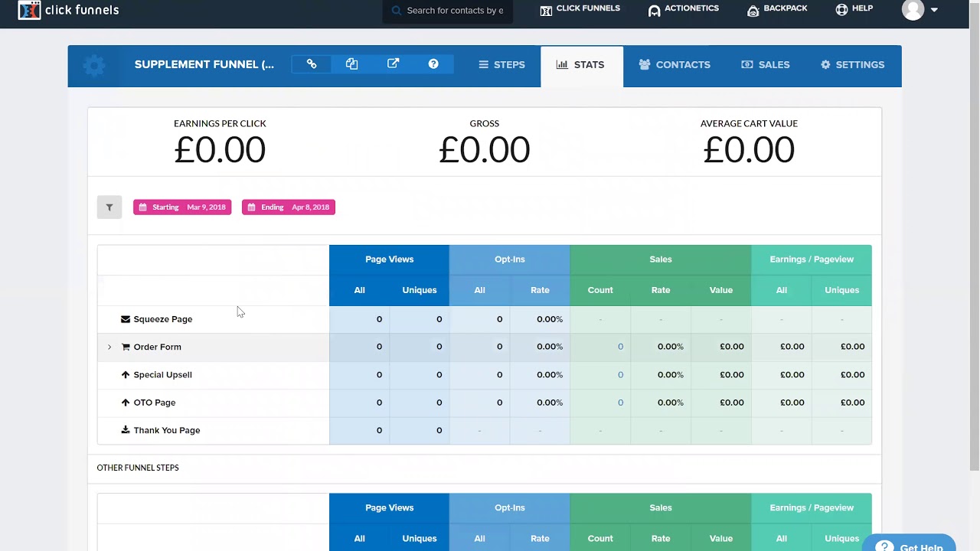Open the Settings tab
Viewport: 980px width, 551px height.
[852, 65]
